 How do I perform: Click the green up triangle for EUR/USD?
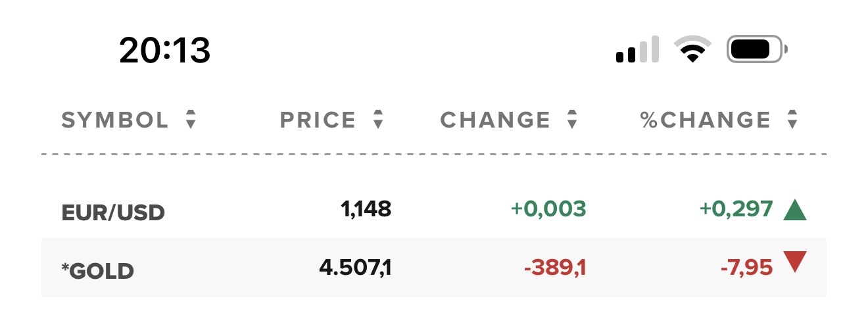point(795,210)
